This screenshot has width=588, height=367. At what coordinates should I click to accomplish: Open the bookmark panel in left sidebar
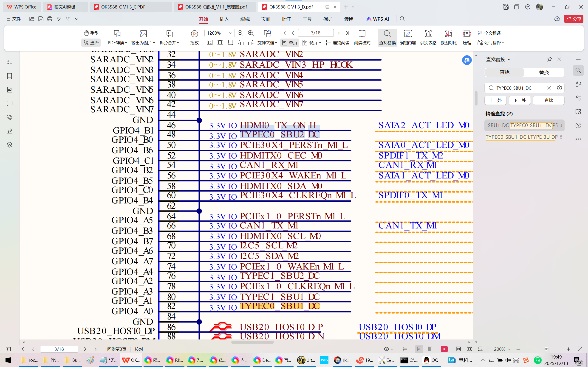point(9,76)
